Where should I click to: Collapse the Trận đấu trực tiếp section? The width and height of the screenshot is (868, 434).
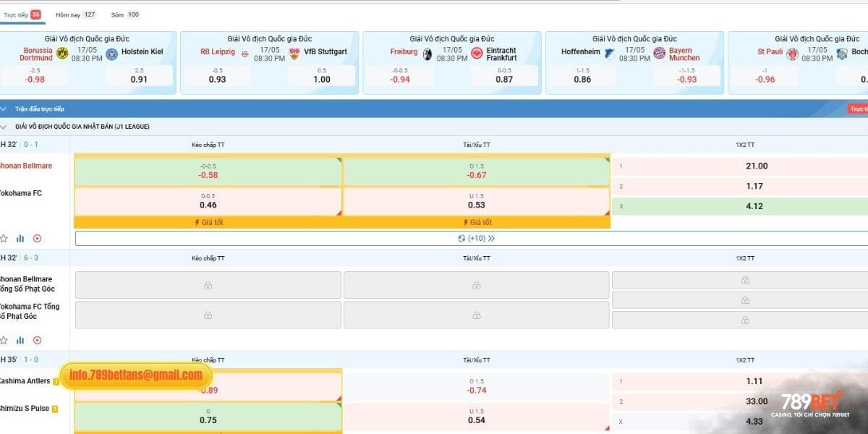click(x=4, y=109)
